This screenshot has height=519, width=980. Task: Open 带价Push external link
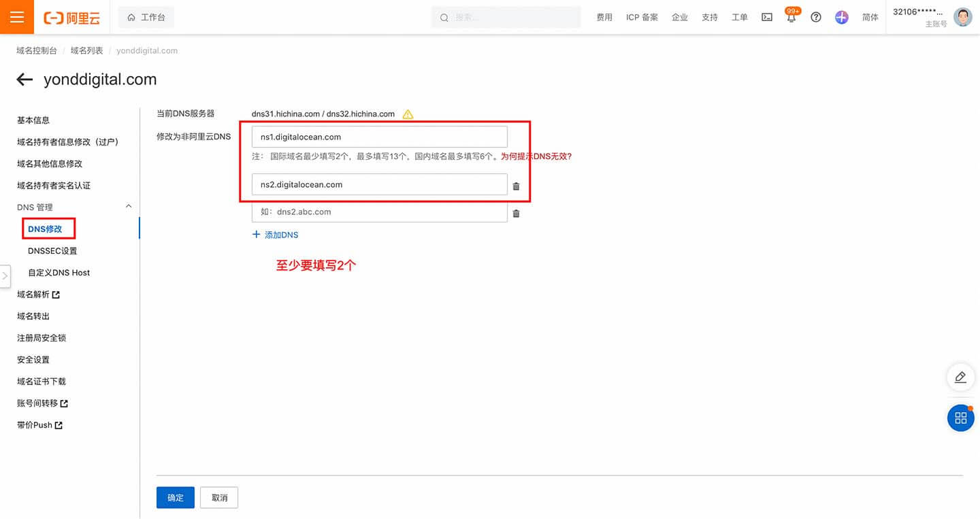(39, 425)
